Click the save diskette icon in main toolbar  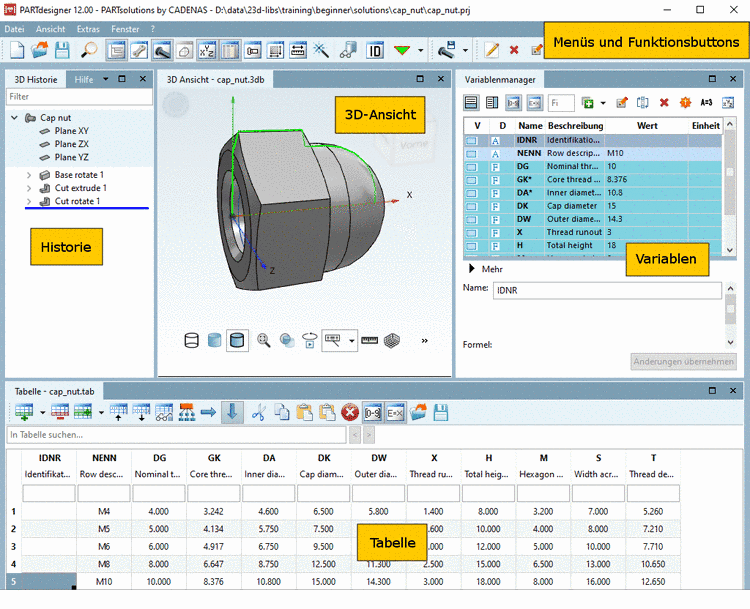tap(62, 49)
